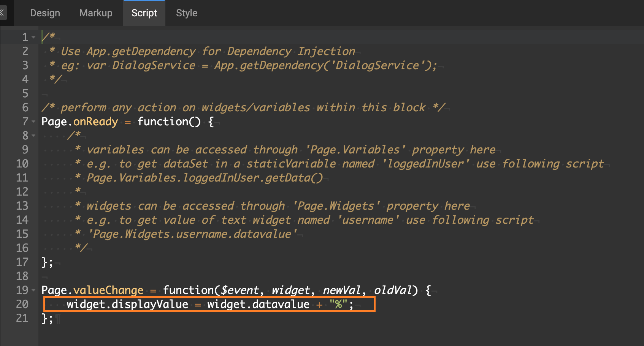Collapse the comment block starting at line 1
The width and height of the screenshot is (644, 346).
(34, 37)
